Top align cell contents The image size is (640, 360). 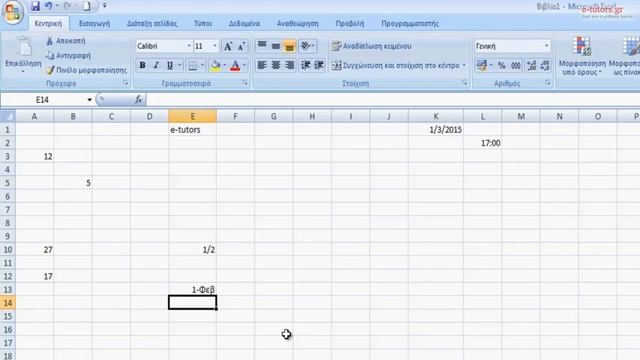(262, 46)
